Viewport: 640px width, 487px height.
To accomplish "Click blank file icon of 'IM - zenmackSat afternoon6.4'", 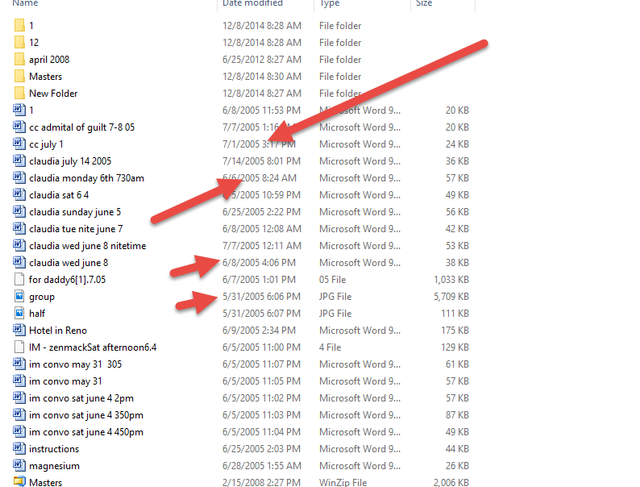I will pos(19,347).
